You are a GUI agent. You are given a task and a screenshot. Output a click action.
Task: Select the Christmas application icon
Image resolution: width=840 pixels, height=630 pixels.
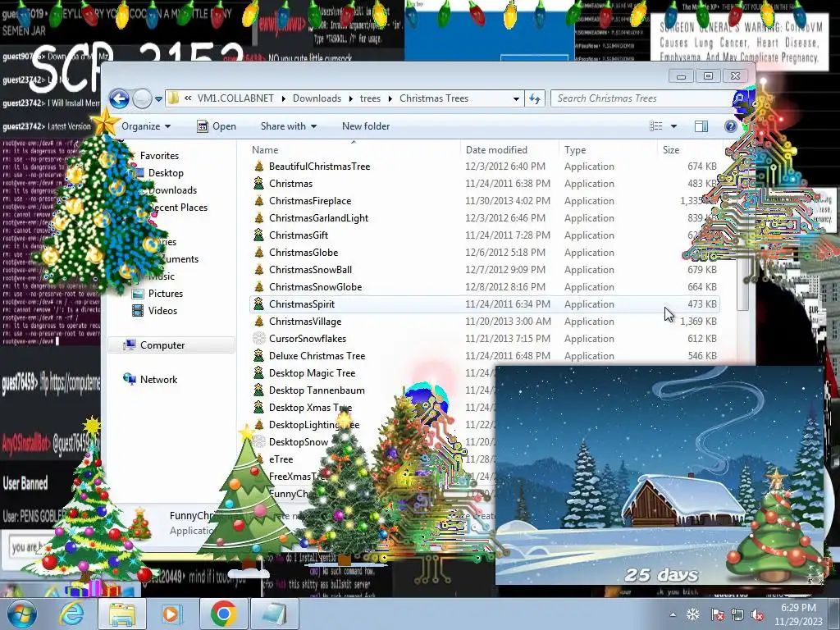259,184
